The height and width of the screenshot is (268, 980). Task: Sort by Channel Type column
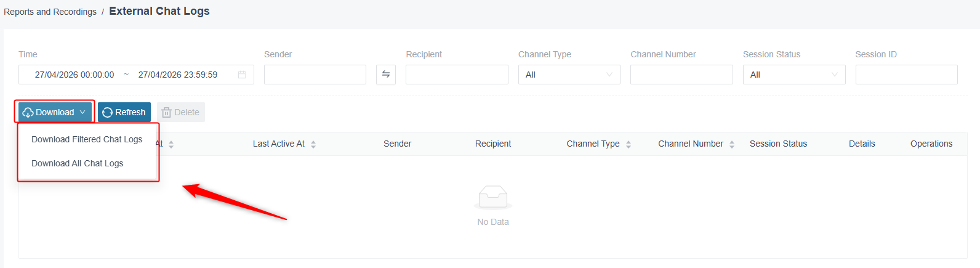tap(629, 144)
